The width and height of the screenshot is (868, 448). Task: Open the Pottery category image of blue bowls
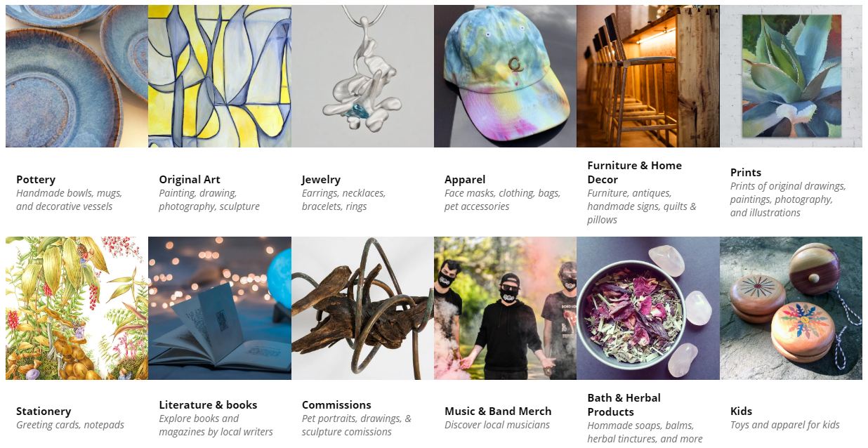pos(77,76)
